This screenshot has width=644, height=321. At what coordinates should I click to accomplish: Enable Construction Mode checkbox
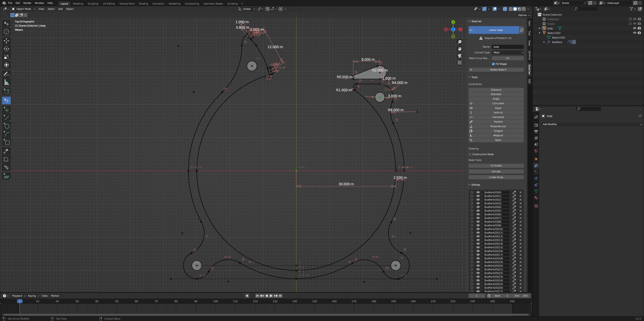[470, 154]
